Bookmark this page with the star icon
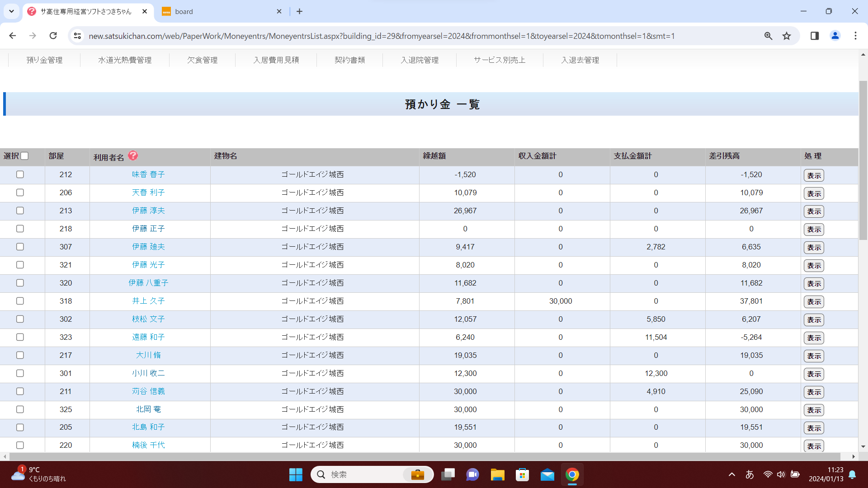Image resolution: width=868 pixels, height=488 pixels. (x=787, y=36)
